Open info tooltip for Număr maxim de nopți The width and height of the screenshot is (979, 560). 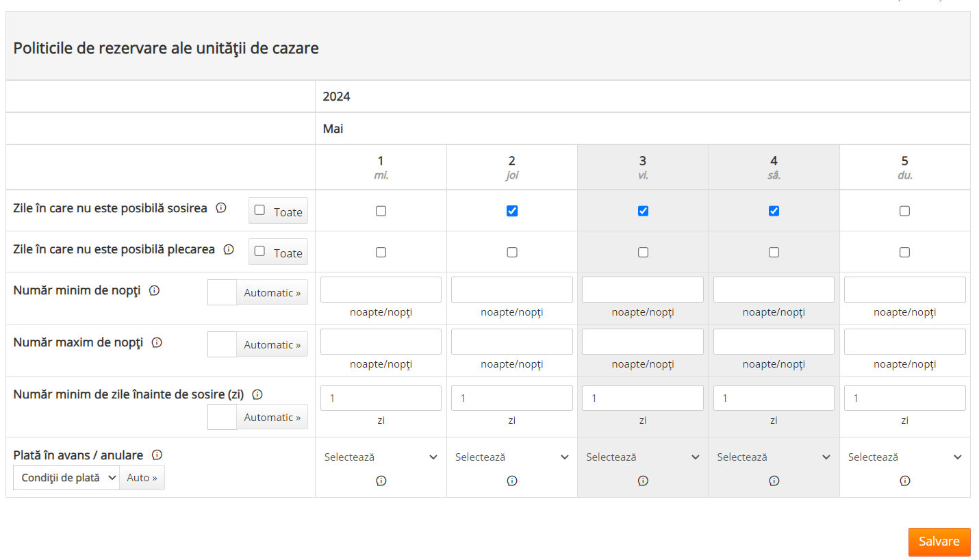pos(157,342)
